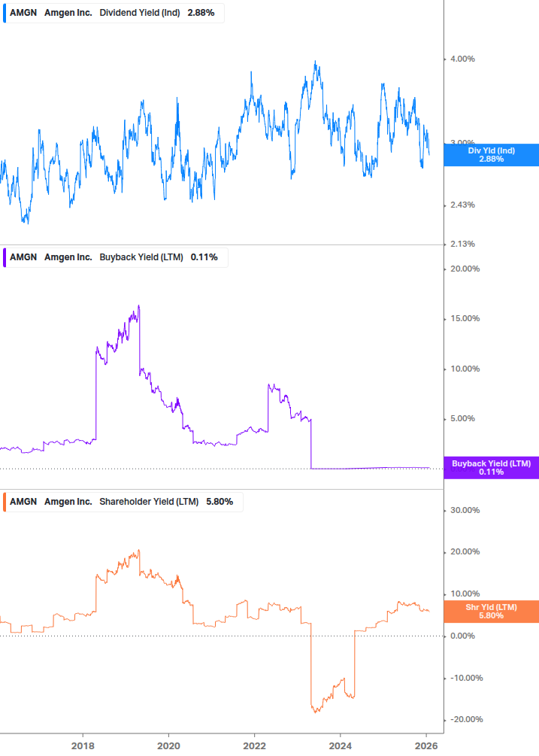Click the orange color bar of the Shareholder Yield legend

[x=5, y=502]
